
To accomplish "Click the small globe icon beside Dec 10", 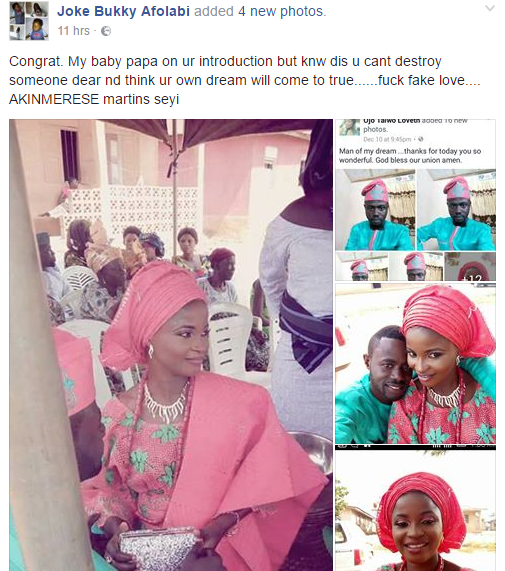I will [x=421, y=139].
